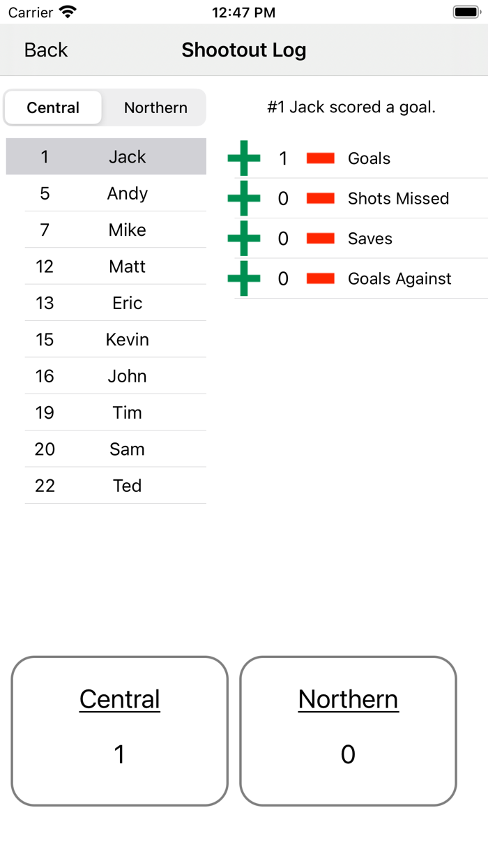
Task: Tap the red minus to decrease Goals
Action: pos(320,158)
